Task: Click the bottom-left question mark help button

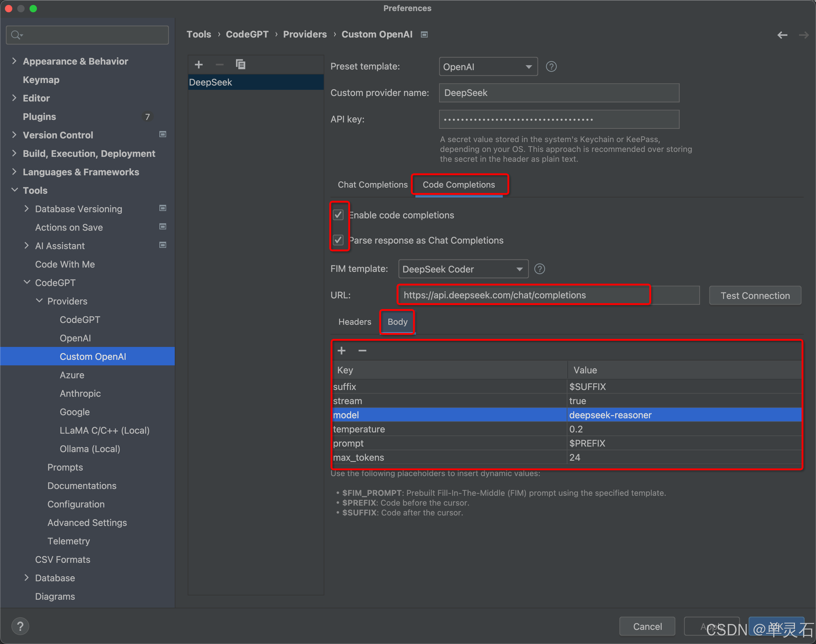Action: pos(20,626)
